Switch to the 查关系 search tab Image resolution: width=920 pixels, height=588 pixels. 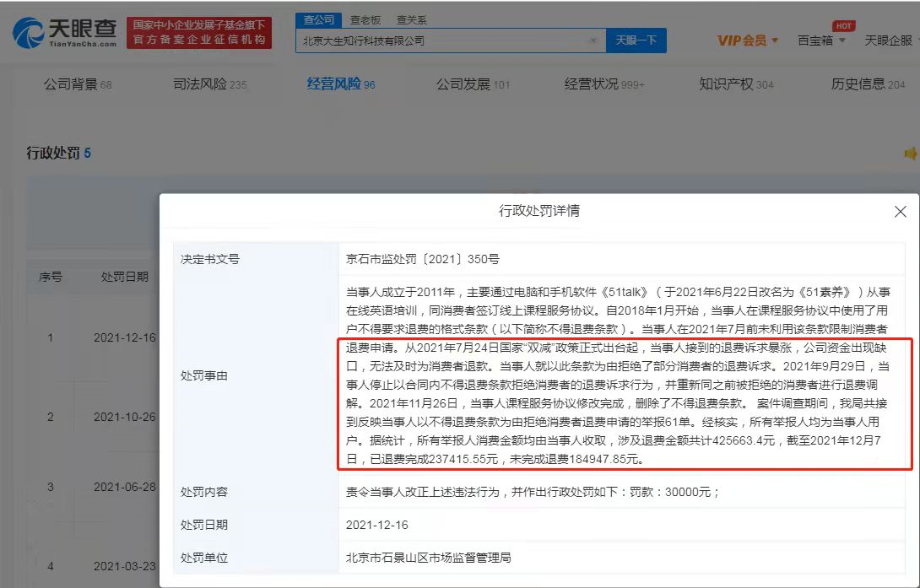tap(411, 20)
